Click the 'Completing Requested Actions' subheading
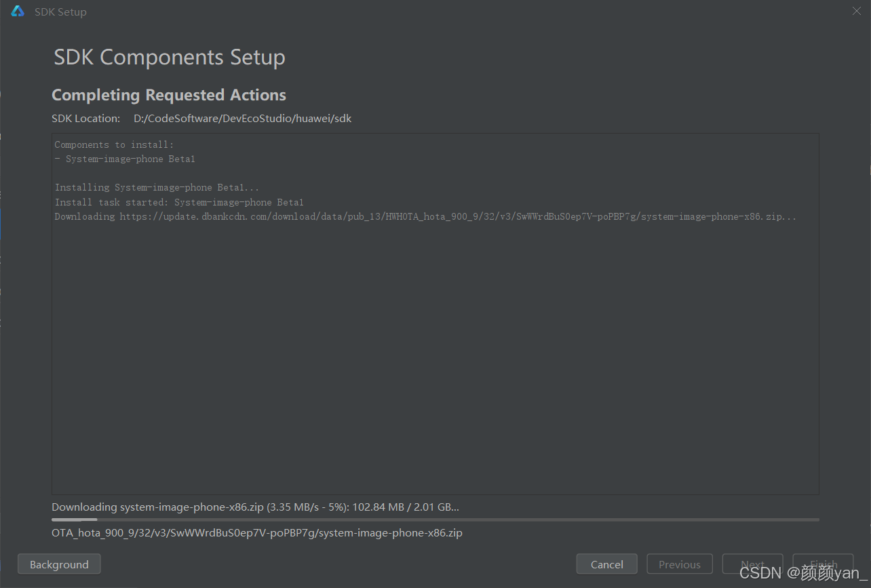 [169, 95]
